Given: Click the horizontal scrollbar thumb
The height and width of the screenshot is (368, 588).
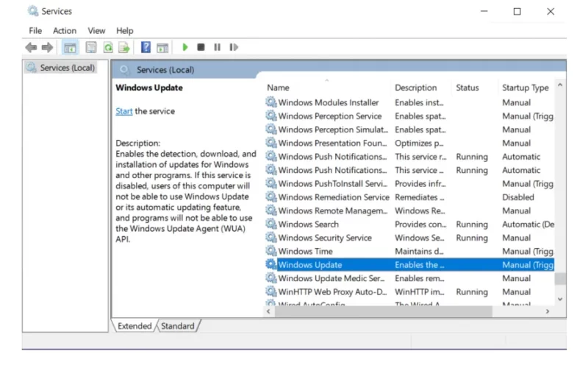Looking at the screenshot, I should (383, 311).
